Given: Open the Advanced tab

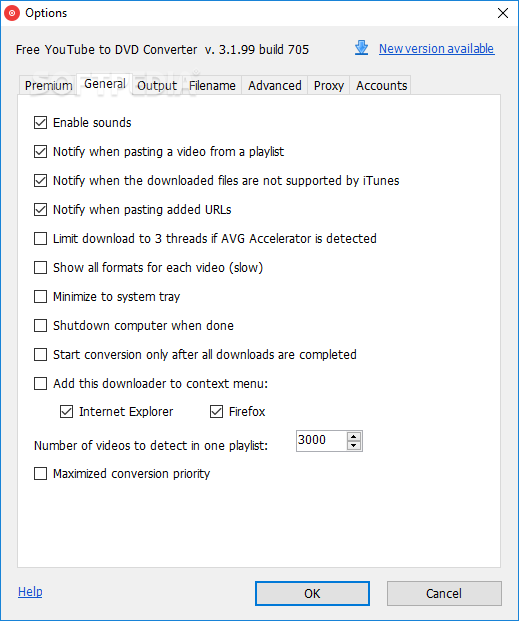Looking at the screenshot, I should pos(275,86).
